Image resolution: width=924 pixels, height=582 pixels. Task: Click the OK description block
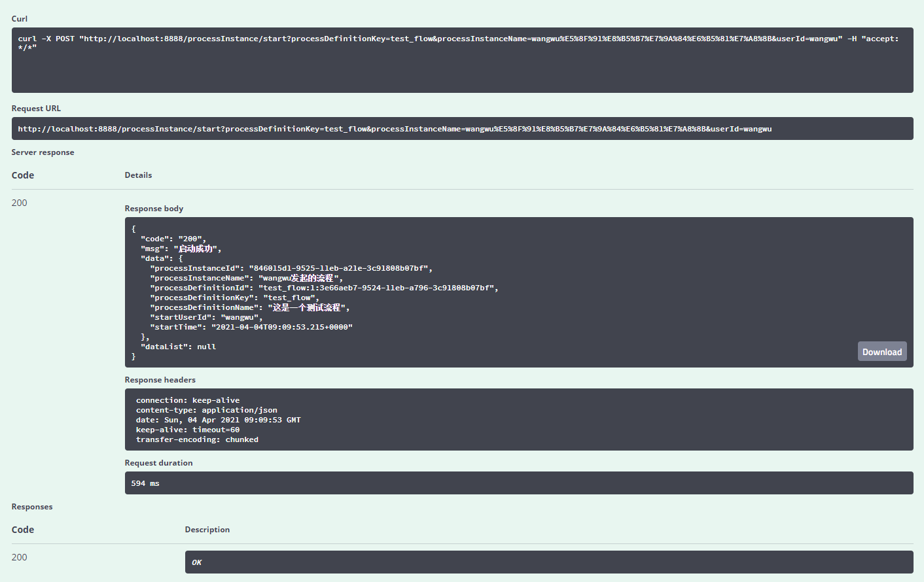click(548, 562)
